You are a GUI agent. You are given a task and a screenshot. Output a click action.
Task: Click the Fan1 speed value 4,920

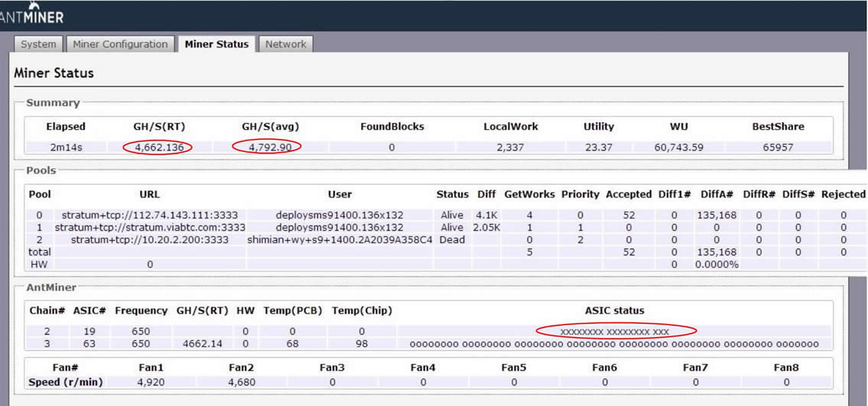tap(150, 382)
